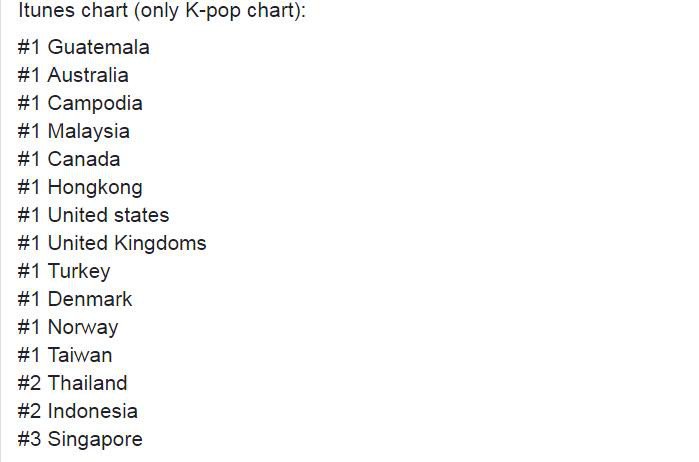Click the '#1 Denmark' line
The image size is (699, 462).
(75, 299)
